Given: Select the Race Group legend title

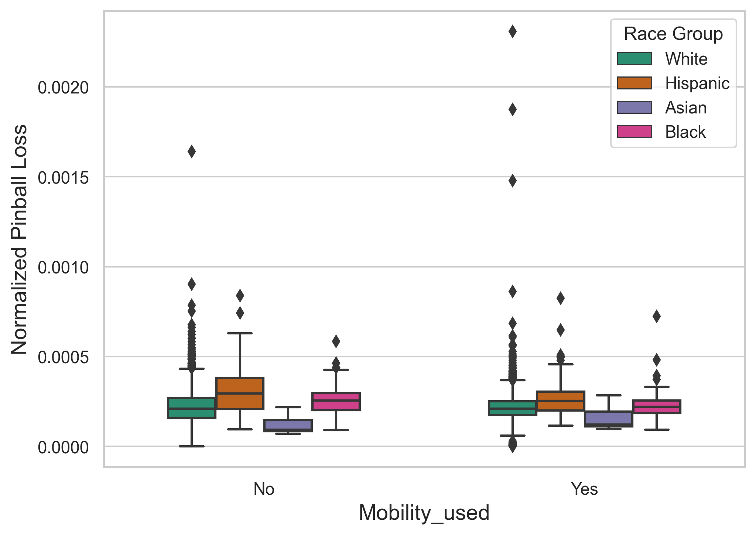Looking at the screenshot, I should click(x=673, y=34).
